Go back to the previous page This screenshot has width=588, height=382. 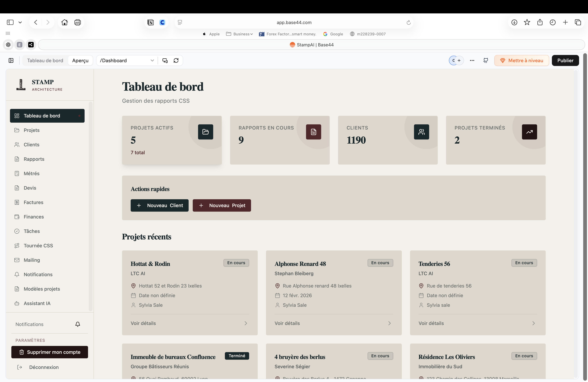[36, 23]
